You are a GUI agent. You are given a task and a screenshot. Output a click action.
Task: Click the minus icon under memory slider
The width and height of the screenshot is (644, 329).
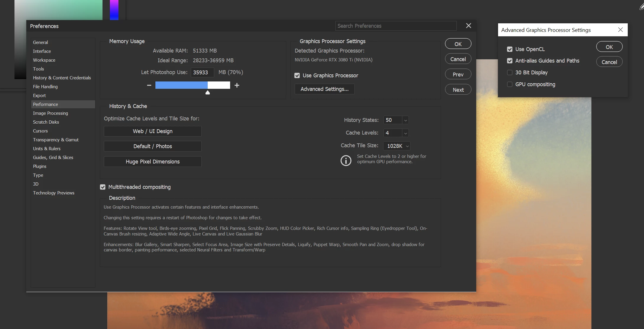[x=149, y=85]
